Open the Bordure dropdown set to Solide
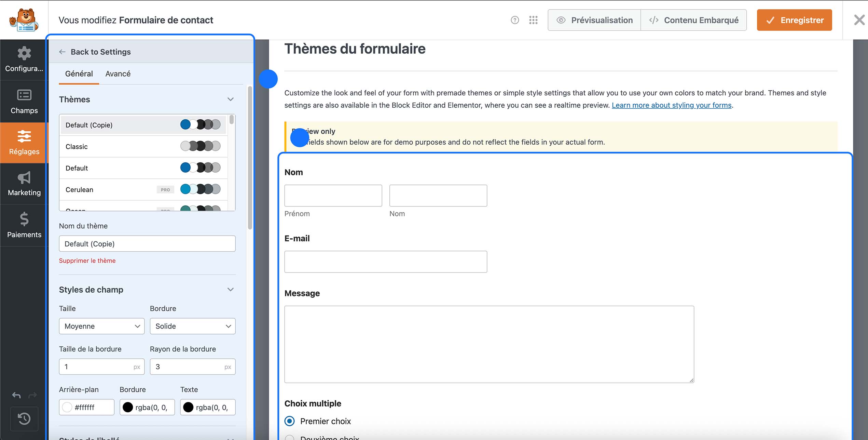The height and width of the screenshot is (440, 868). tap(192, 326)
